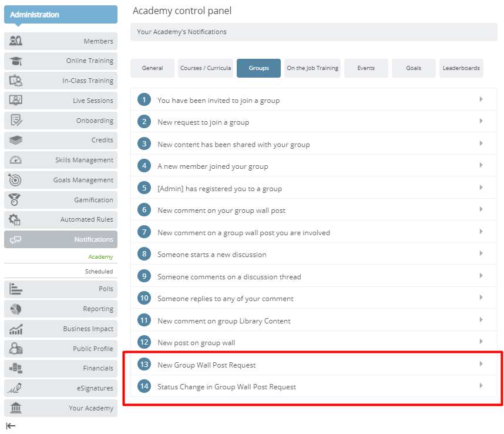
Task: Click 'New post on group wall' notification
Action: point(196,343)
